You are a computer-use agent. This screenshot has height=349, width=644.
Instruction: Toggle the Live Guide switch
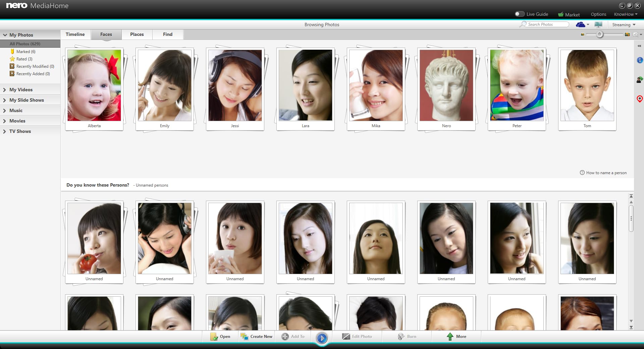click(x=519, y=14)
